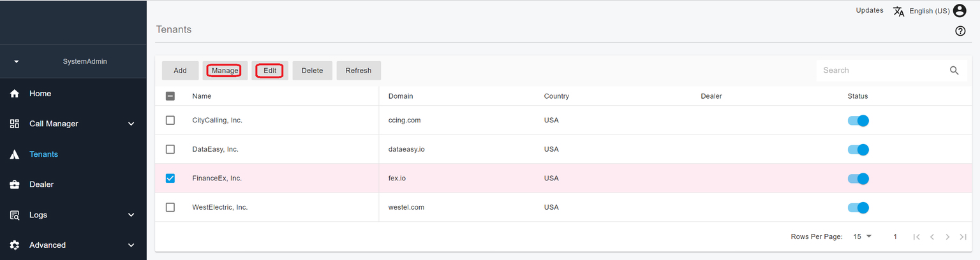Viewport: 980px width, 260px height.
Task: Click the next page arrow
Action: pos(947,237)
